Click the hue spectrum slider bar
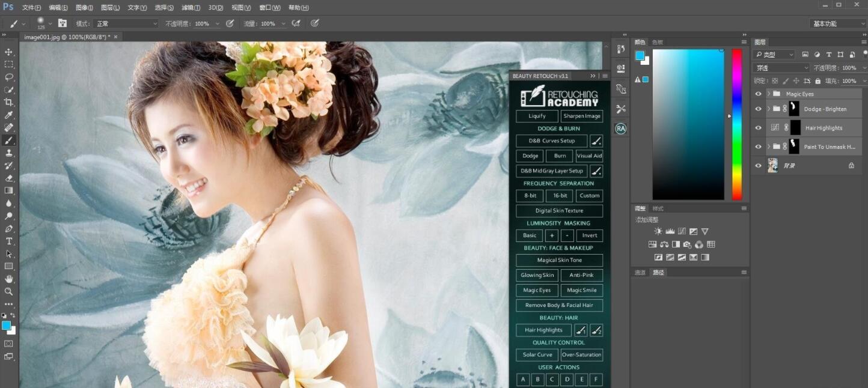The width and height of the screenshot is (868, 388). point(736,124)
